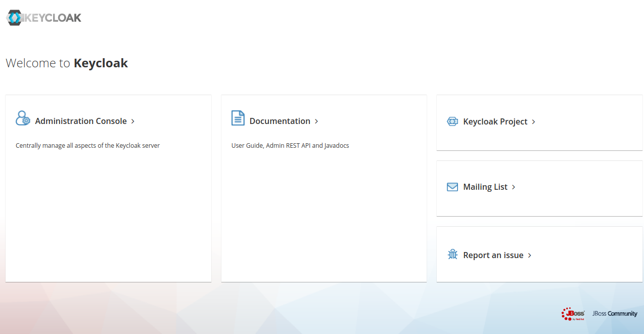644x334 pixels.
Task: Select the Report an issue bug icon
Action: pos(452,255)
